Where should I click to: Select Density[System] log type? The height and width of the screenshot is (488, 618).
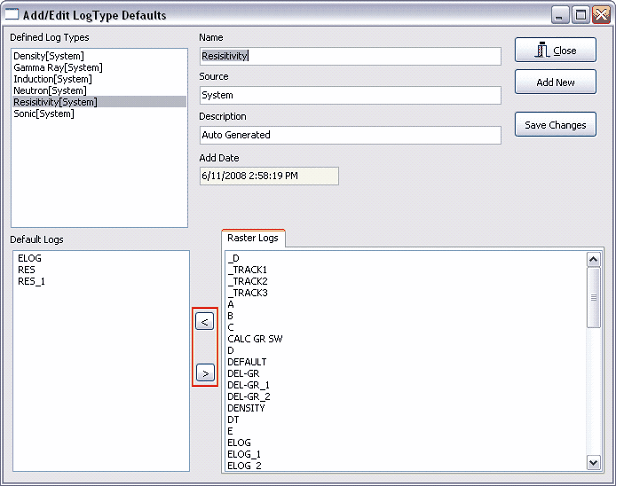pos(48,55)
